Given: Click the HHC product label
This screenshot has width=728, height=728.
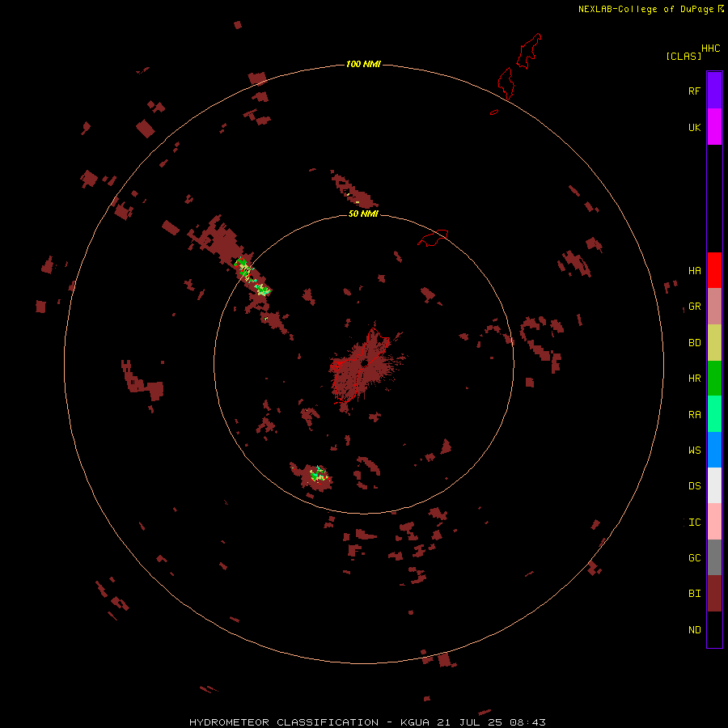Looking at the screenshot, I should pos(710,49).
